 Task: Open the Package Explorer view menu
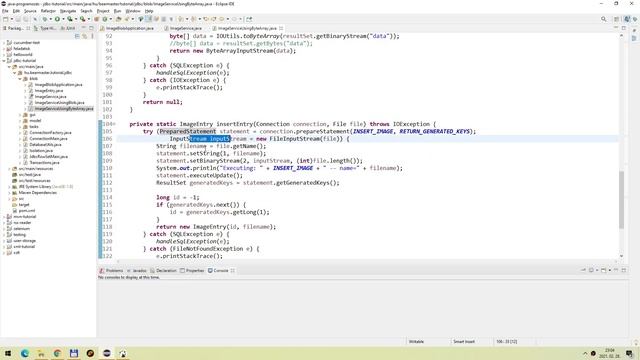pyautogui.click(x=92, y=36)
